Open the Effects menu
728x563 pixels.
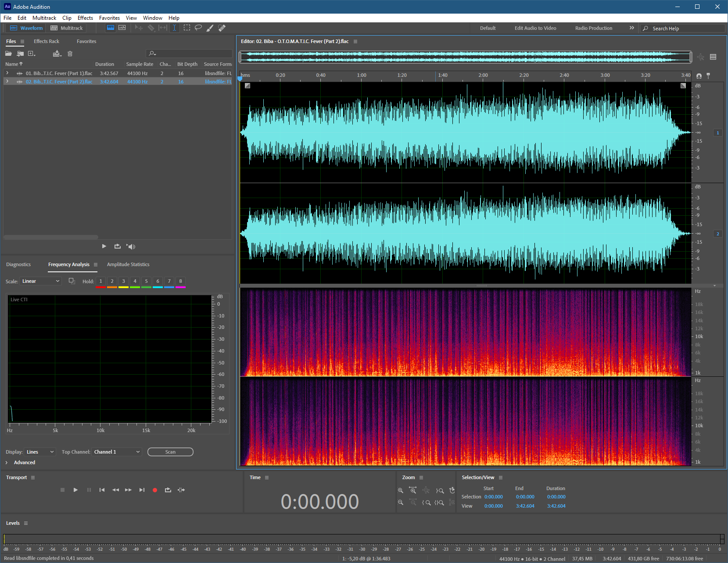[x=85, y=18]
